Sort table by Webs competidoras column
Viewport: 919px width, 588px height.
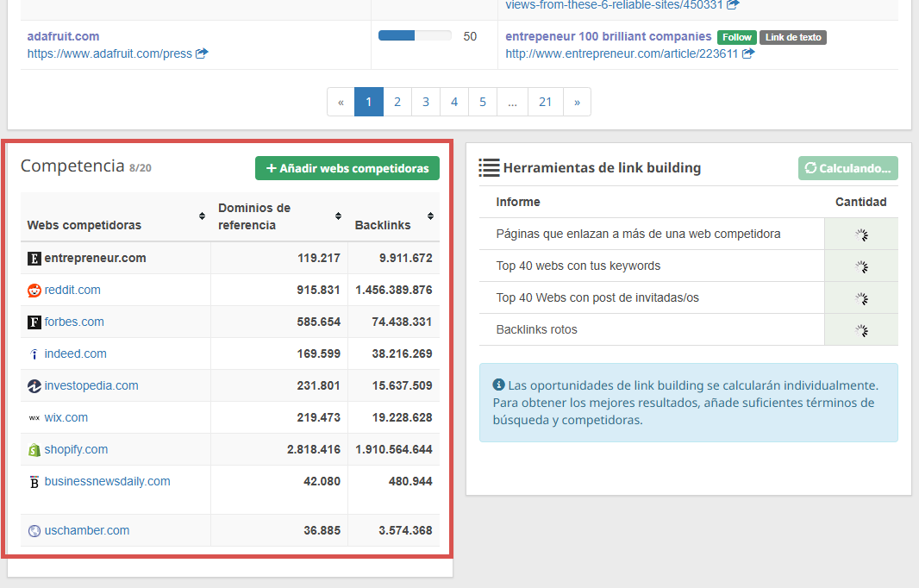click(x=202, y=216)
